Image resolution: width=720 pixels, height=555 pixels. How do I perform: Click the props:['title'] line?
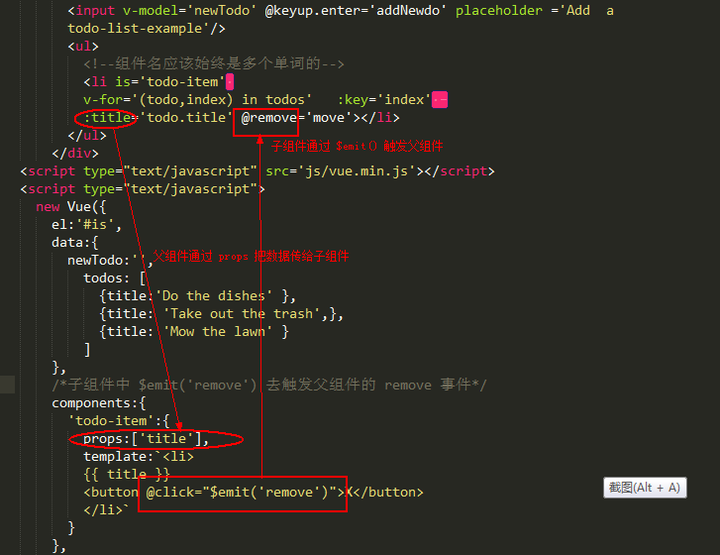tap(146, 439)
